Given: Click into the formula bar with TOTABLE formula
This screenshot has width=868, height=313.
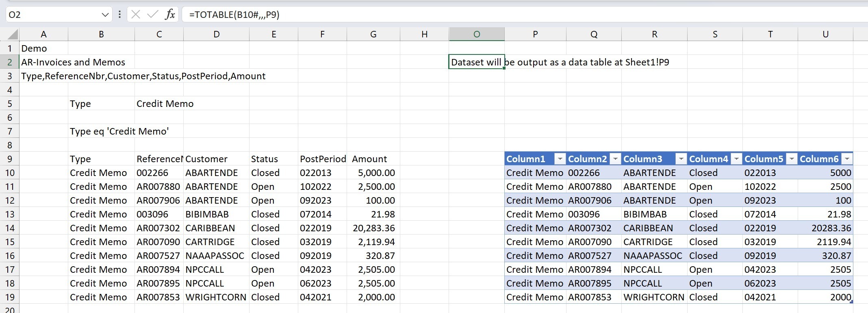Looking at the screenshot, I should (524, 15).
